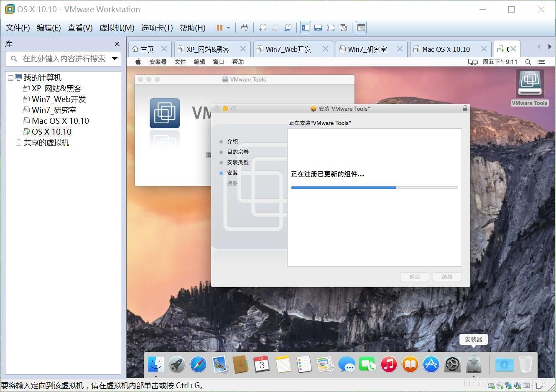Enter full screen mode from the toolbar
The width and height of the screenshot is (556, 392).
331,28
